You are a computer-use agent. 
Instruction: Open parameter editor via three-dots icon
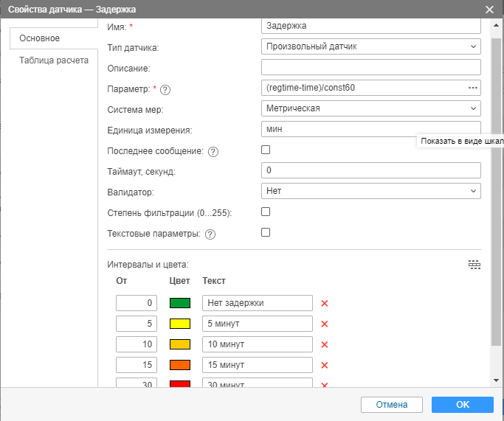473,88
